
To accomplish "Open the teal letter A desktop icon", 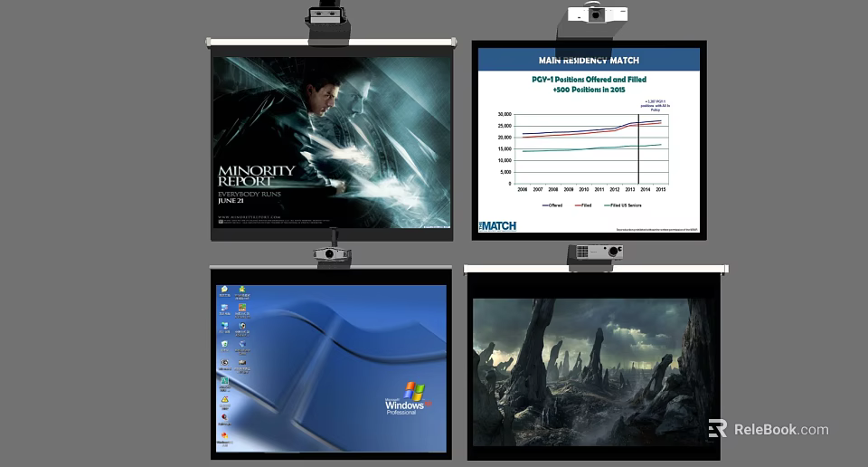I will point(225,381).
